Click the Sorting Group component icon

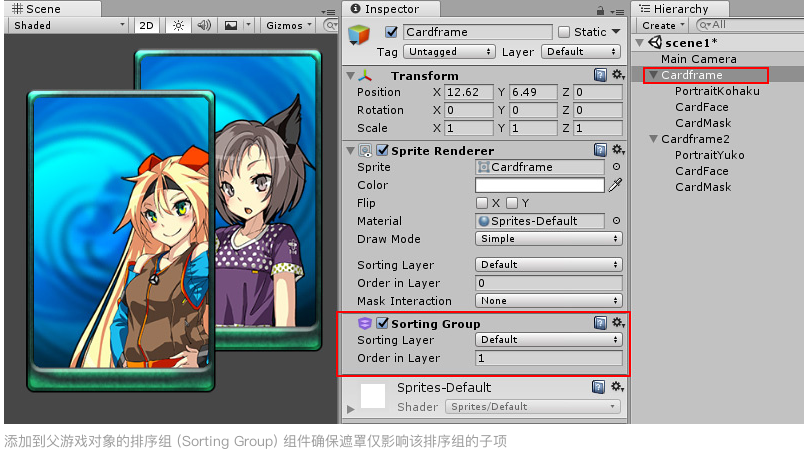click(x=365, y=324)
